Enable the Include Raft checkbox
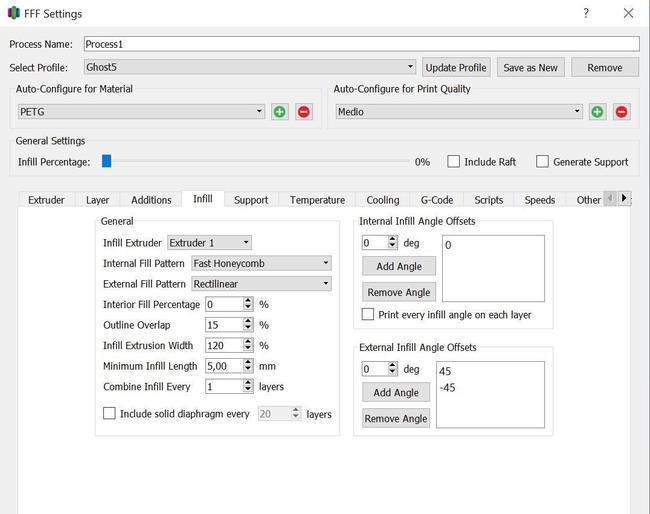 [454, 162]
